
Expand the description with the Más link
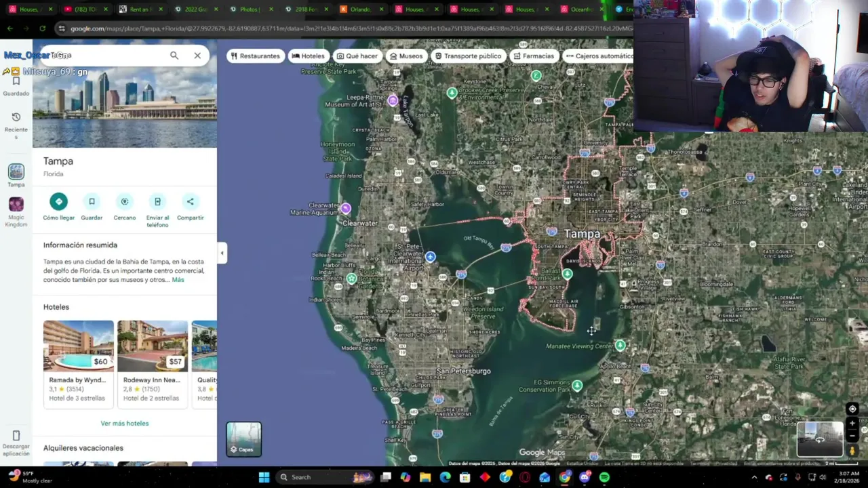pos(178,280)
